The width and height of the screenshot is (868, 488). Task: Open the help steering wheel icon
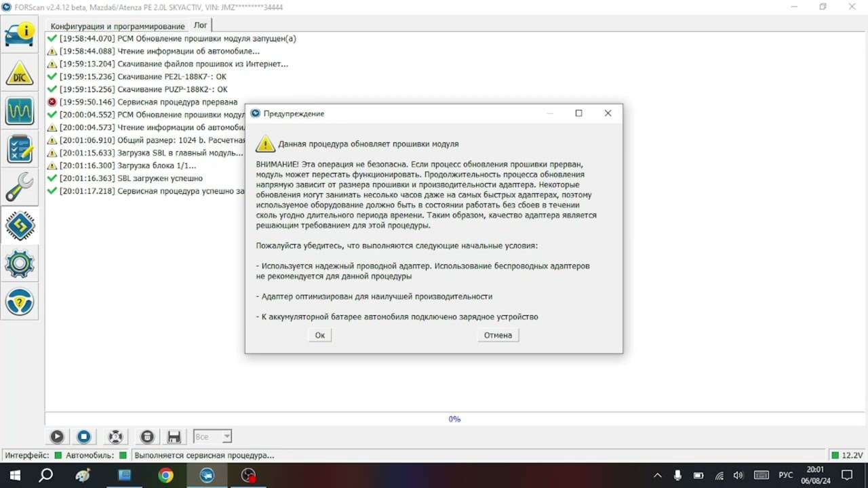tap(20, 302)
